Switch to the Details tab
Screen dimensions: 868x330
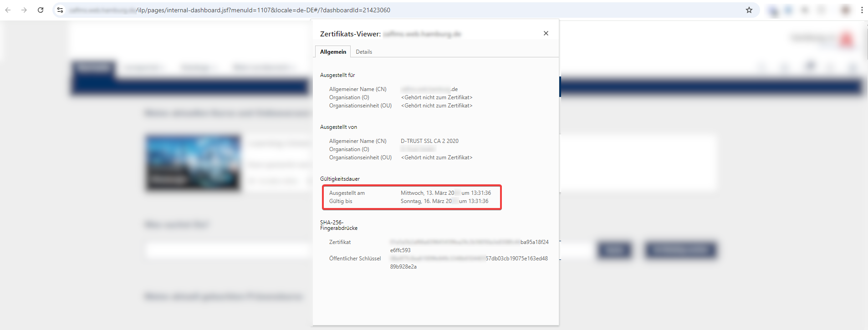click(363, 52)
